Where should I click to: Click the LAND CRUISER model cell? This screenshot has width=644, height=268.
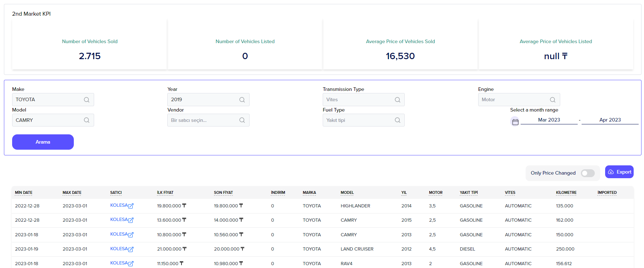coord(357,249)
